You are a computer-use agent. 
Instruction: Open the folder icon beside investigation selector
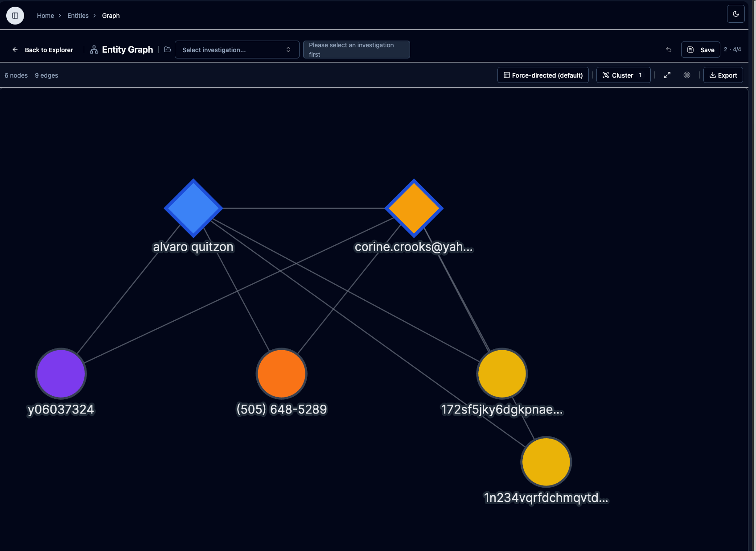(167, 50)
